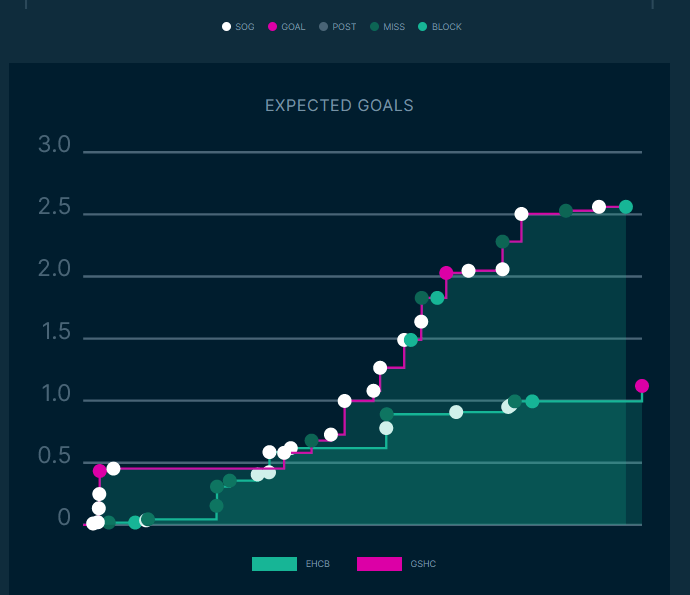Click the grey POST legend dot
This screenshot has width=690, height=595.
[x=324, y=27]
